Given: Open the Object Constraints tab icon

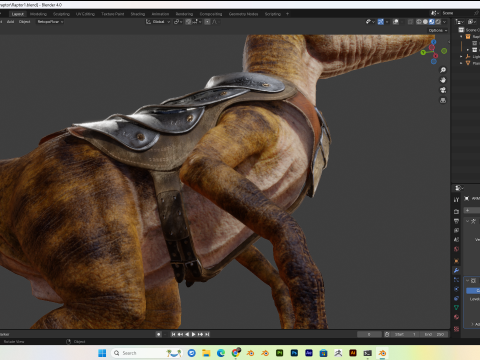Looking at the screenshot, I should pyautogui.click(x=456, y=298).
